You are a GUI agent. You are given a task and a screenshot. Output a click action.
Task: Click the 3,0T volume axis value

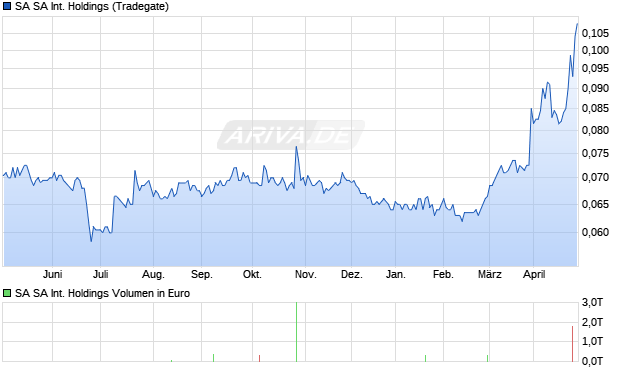click(592, 303)
